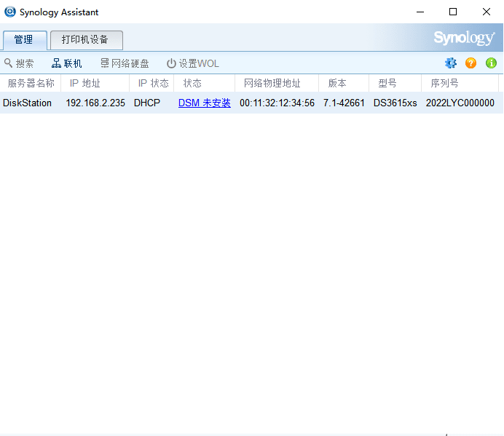Minimize the Synology Assistant window
Viewport: 504px width, 436px height.
tap(420, 12)
